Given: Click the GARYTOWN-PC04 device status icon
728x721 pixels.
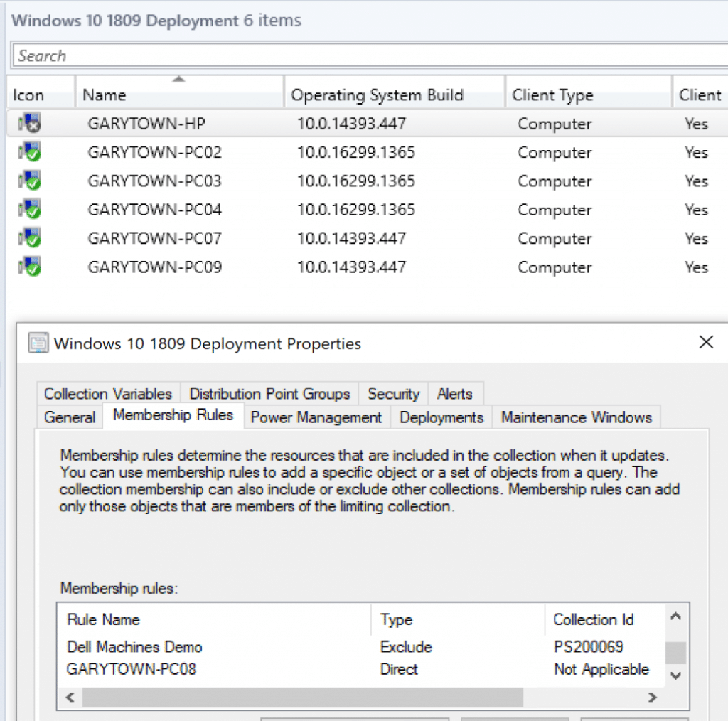Looking at the screenshot, I should pos(30,210).
